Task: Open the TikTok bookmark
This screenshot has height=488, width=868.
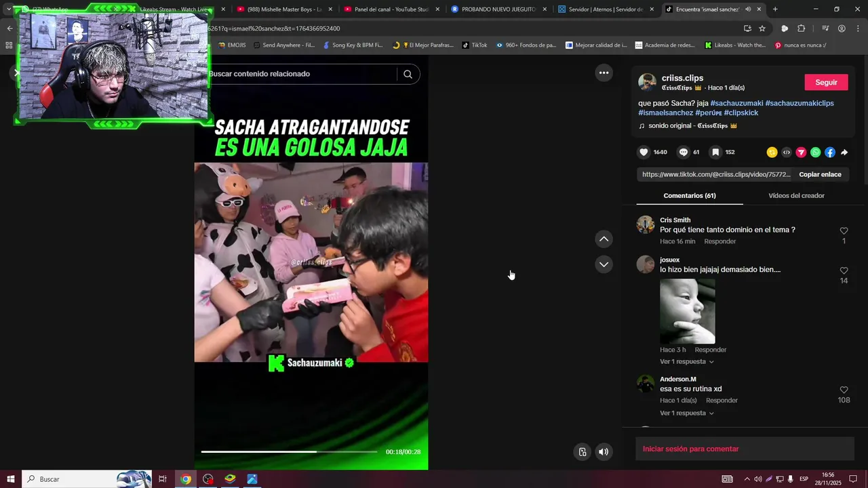Action: click(x=475, y=45)
